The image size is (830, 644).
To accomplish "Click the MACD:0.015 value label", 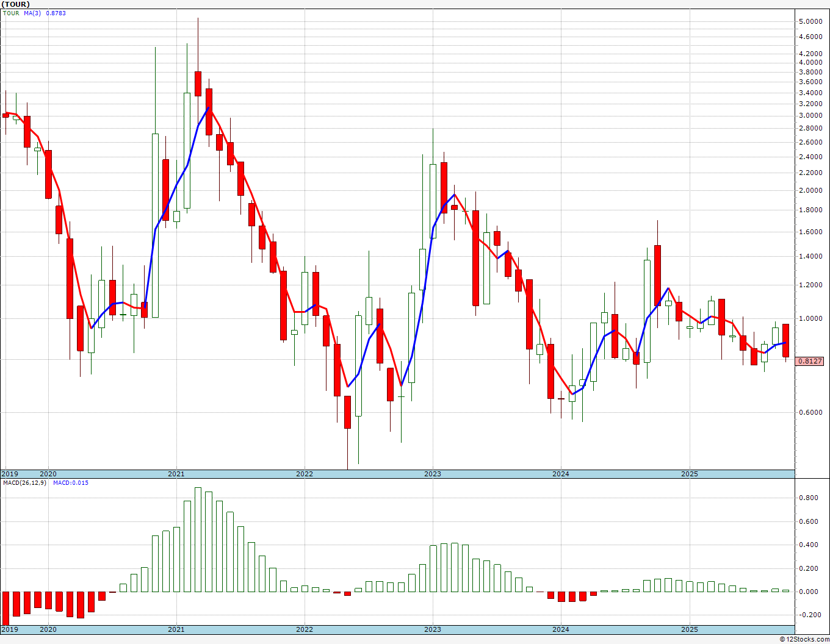I will click(70, 483).
